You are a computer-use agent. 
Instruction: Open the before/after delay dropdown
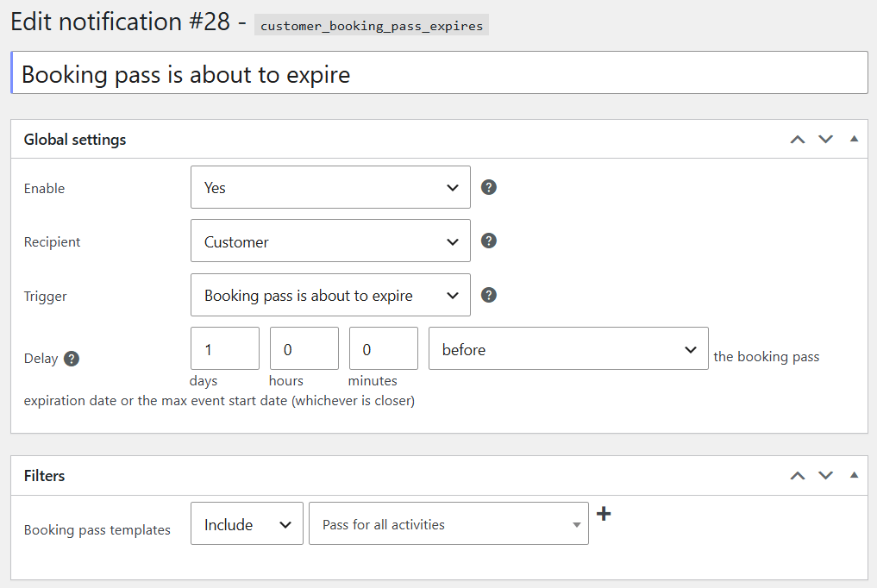(x=568, y=349)
